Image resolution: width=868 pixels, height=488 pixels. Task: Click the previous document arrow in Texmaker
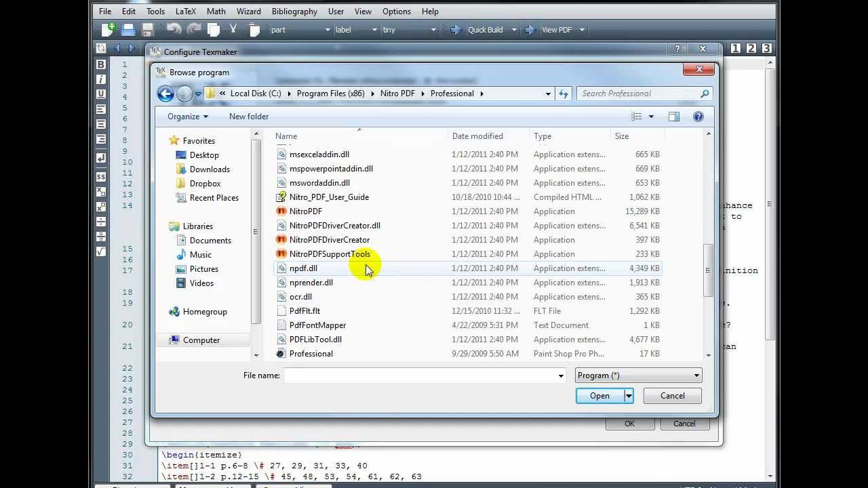pos(117,48)
